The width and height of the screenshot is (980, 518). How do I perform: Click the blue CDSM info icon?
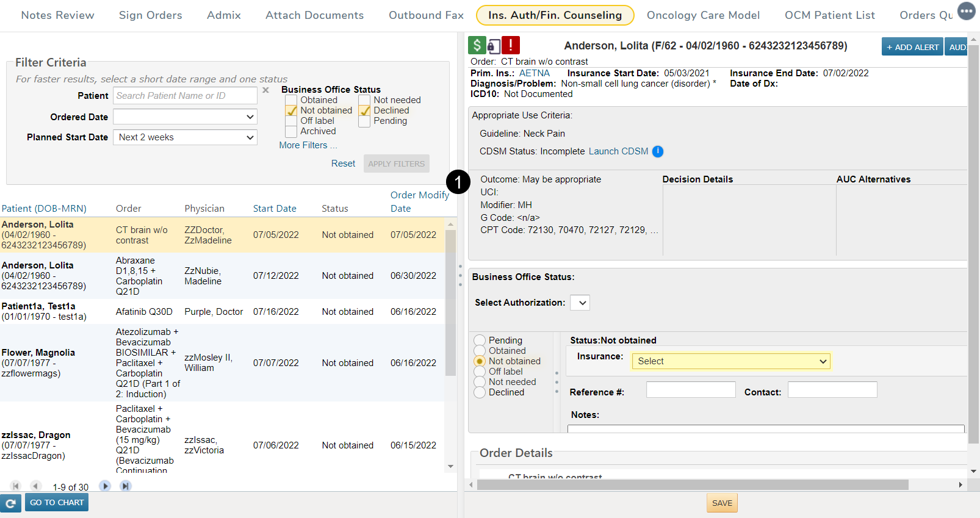click(658, 151)
